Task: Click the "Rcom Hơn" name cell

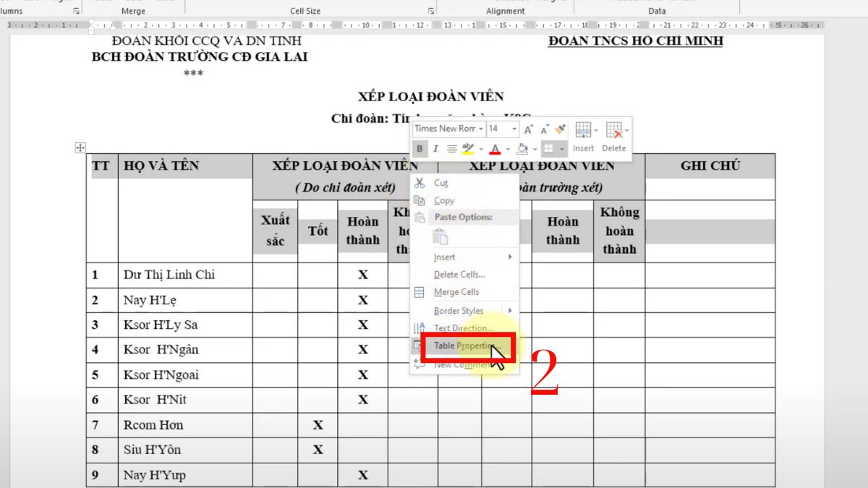Action: tap(185, 424)
